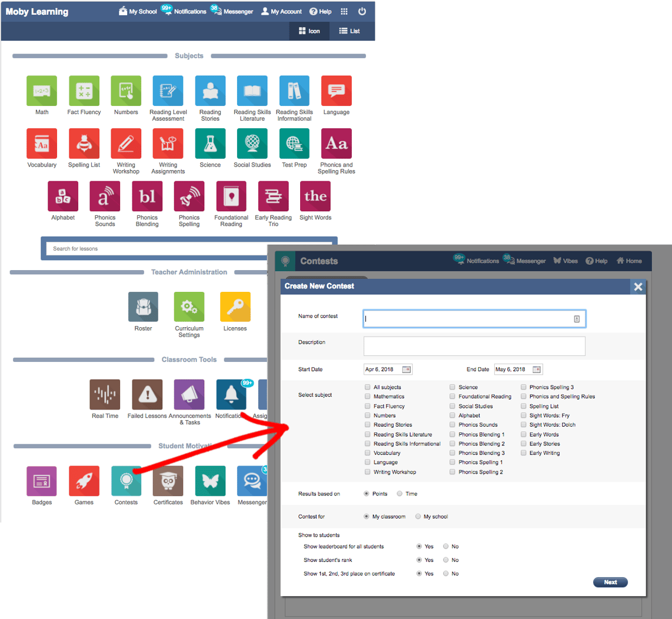Check the All subjects checkbox
The height and width of the screenshot is (619, 672).
click(368, 387)
